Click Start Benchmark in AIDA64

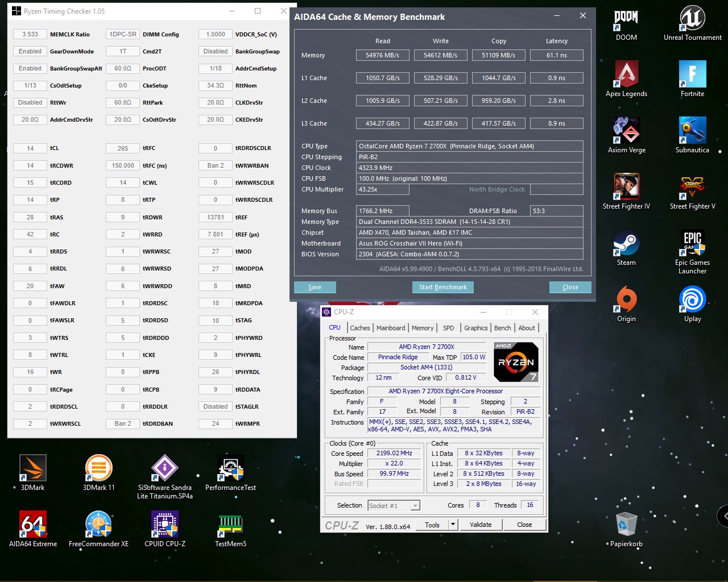(443, 287)
